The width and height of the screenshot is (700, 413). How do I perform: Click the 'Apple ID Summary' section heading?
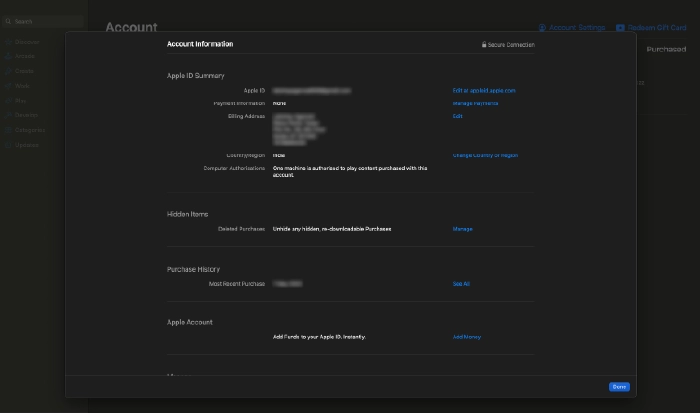(x=196, y=76)
